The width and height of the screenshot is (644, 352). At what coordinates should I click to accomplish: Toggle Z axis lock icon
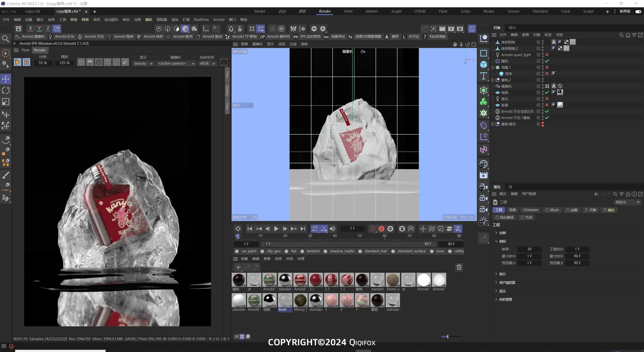(x=48, y=28)
